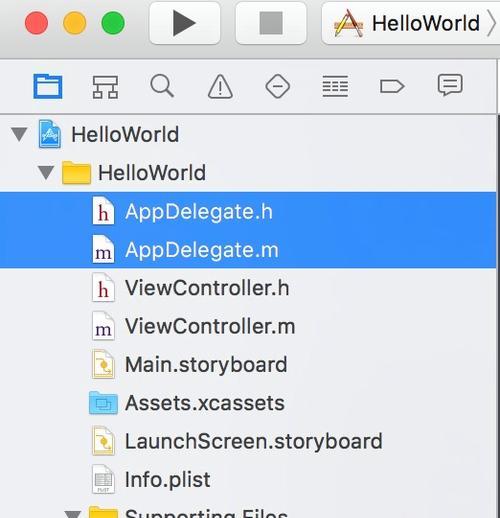Open the Issue navigator
The height and width of the screenshot is (518, 500).
[220, 87]
